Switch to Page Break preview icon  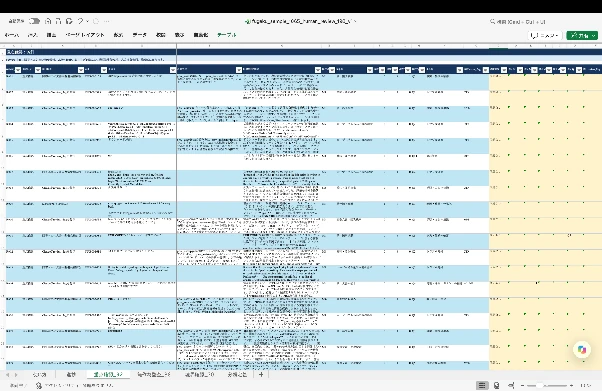click(511, 385)
